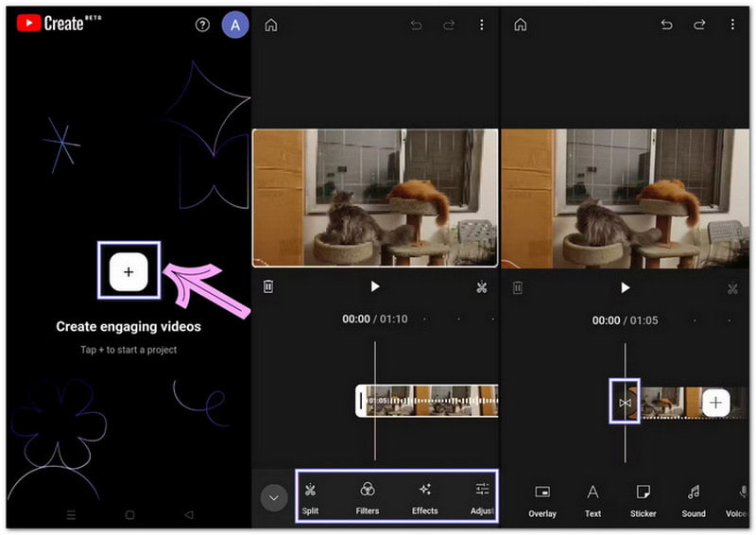Open the Sticker tool

644,502
